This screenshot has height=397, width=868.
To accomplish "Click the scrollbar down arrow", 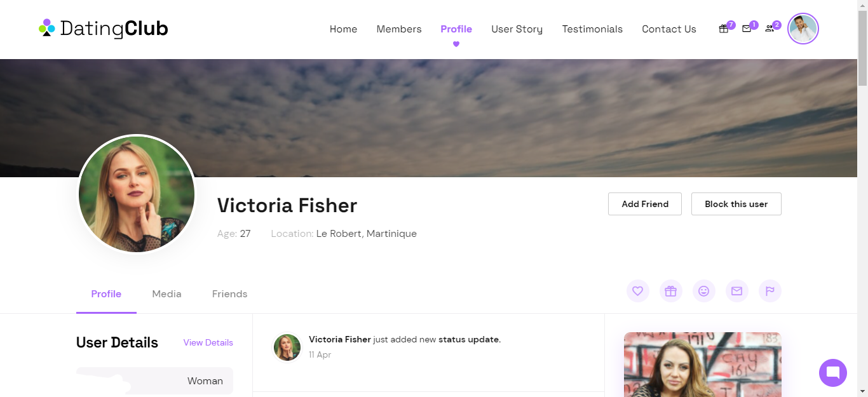I will coord(862,391).
